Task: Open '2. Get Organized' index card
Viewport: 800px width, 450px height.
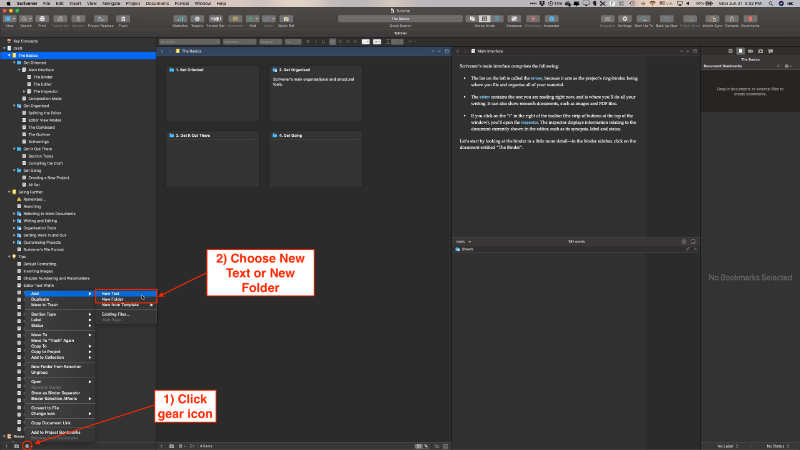Action: [x=316, y=93]
